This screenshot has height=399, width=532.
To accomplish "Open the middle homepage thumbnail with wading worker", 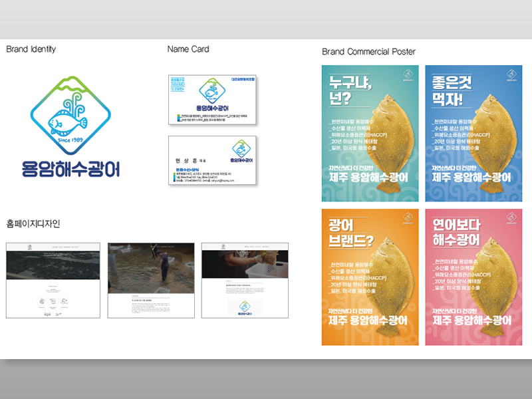I will tap(150, 280).
